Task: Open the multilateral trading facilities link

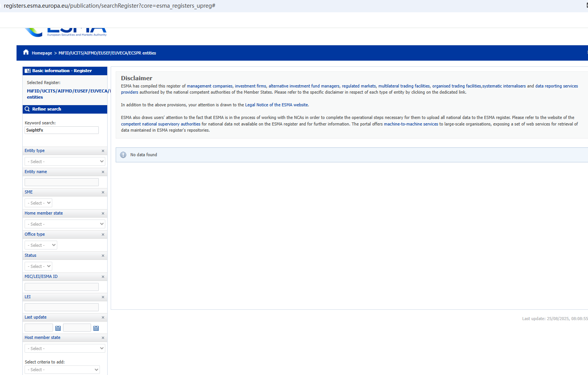Action: coord(404,86)
